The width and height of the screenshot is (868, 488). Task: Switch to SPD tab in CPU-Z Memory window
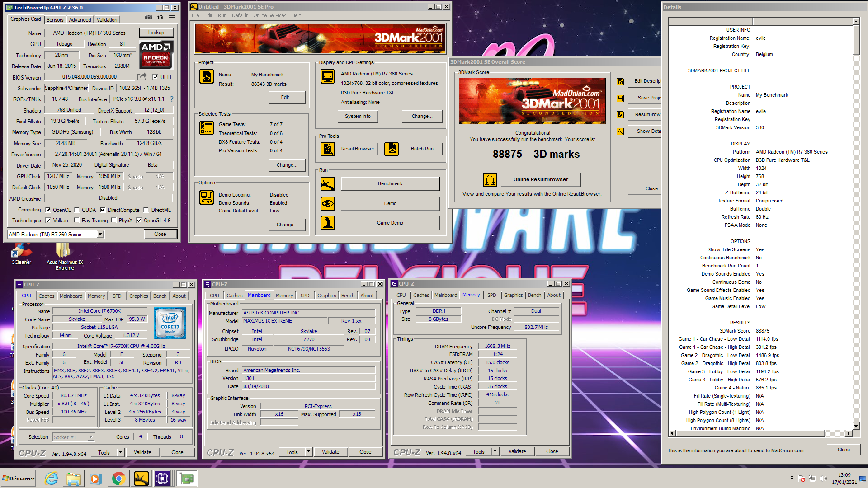click(x=491, y=295)
